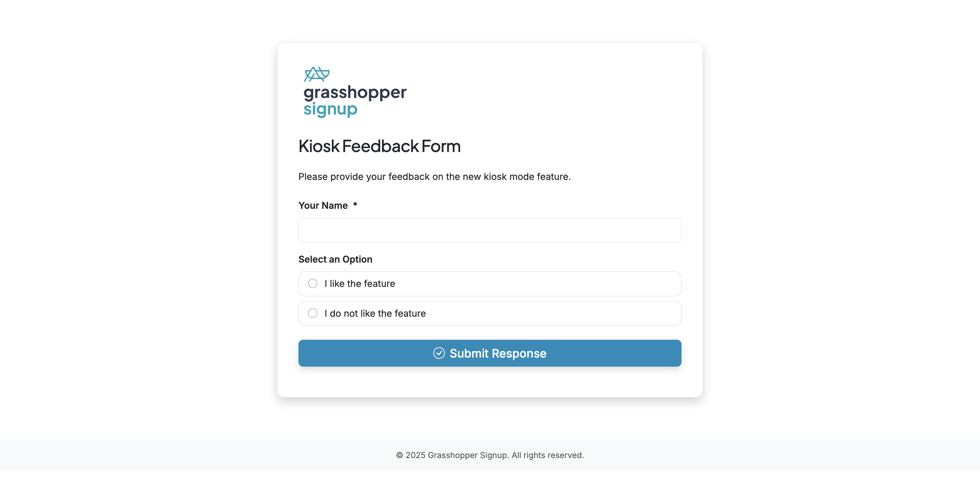Click the 'I do not like the feature' option row
This screenshot has width=980, height=496.
coord(489,313)
